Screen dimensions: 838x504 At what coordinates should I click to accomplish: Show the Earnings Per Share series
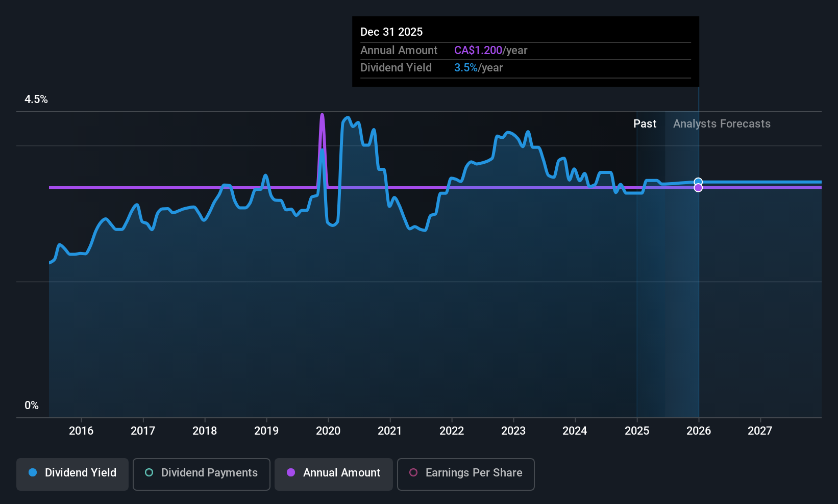tap(466, 474)
